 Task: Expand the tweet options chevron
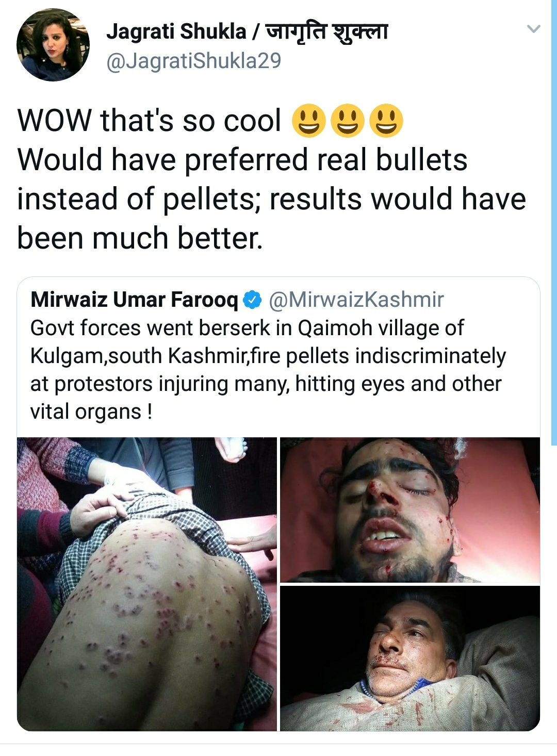533,28
